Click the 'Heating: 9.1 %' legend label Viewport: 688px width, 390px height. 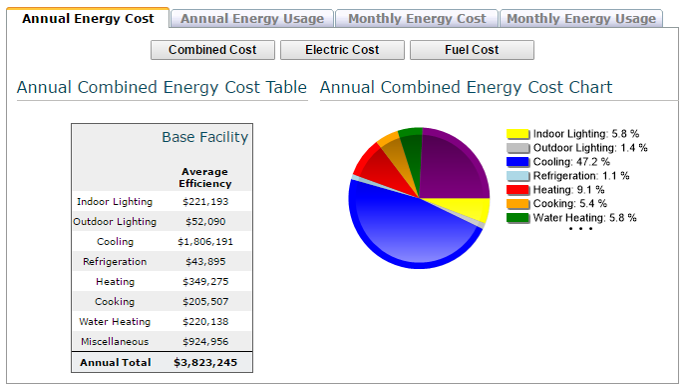coord(569,190)
